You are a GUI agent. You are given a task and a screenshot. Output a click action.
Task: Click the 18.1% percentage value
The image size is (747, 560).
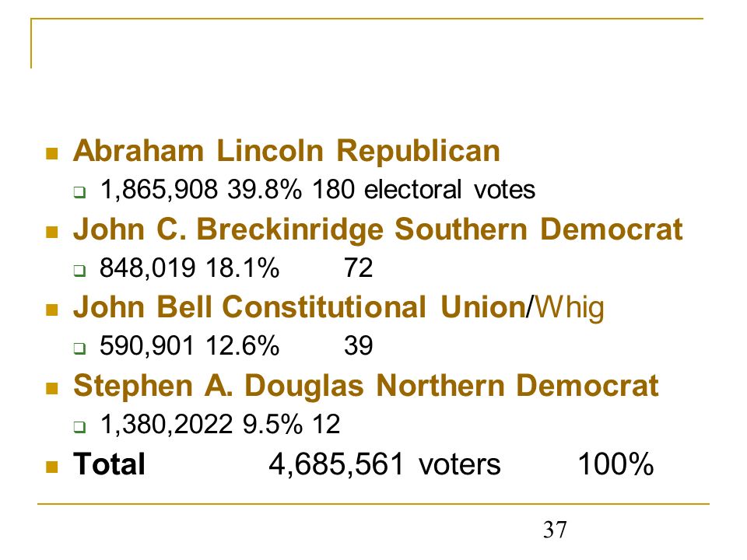(243, 268)
